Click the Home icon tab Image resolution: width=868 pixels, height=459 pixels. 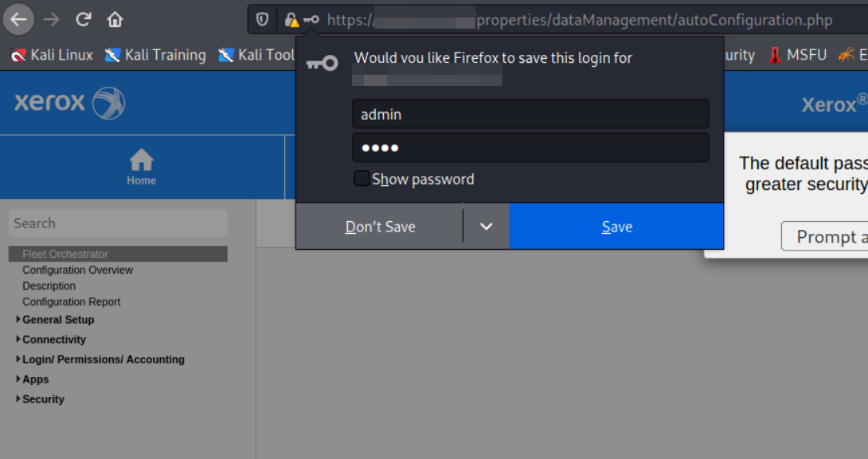(142, 167)
